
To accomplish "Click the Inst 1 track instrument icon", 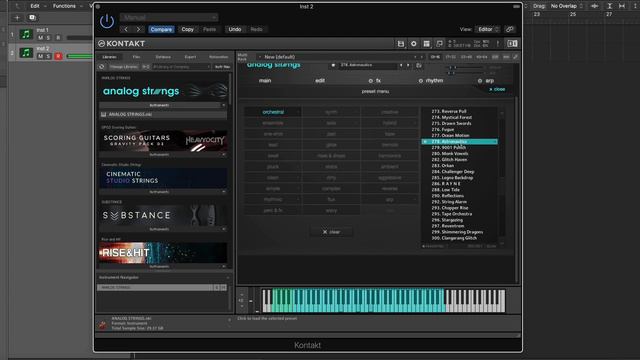I will pos(26,34).
